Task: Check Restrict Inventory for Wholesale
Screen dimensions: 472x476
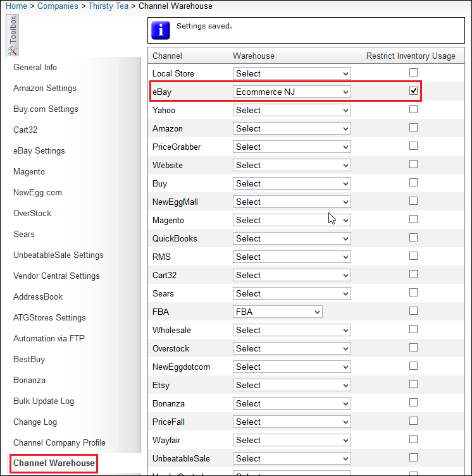Action: (413, 329)
